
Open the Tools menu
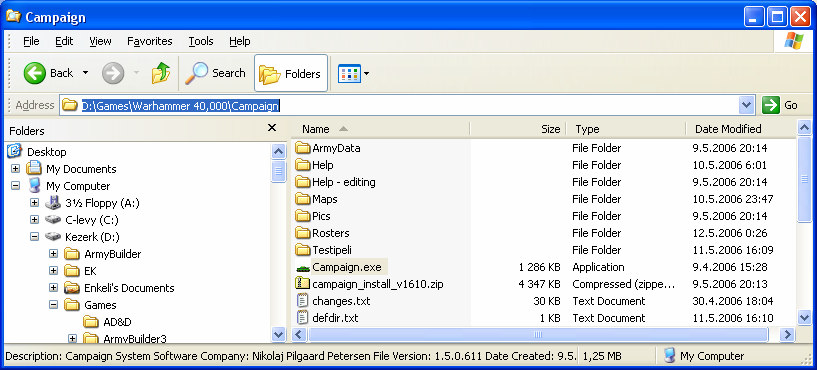point(201,41)
